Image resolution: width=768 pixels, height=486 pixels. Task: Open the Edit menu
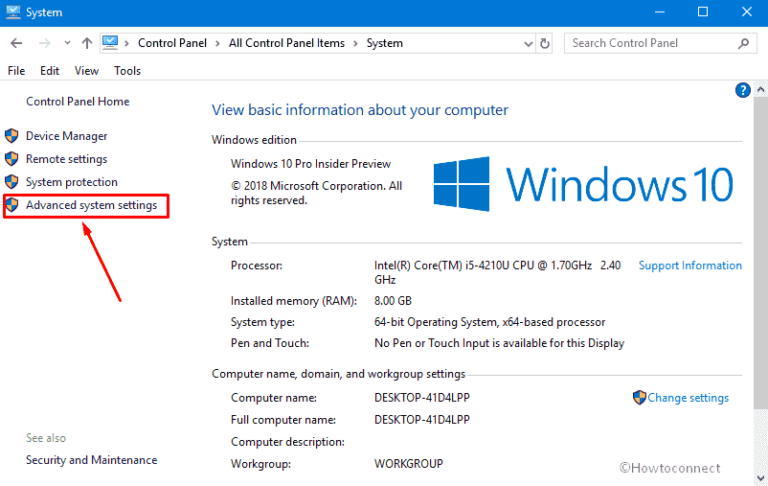pos(49,71)
